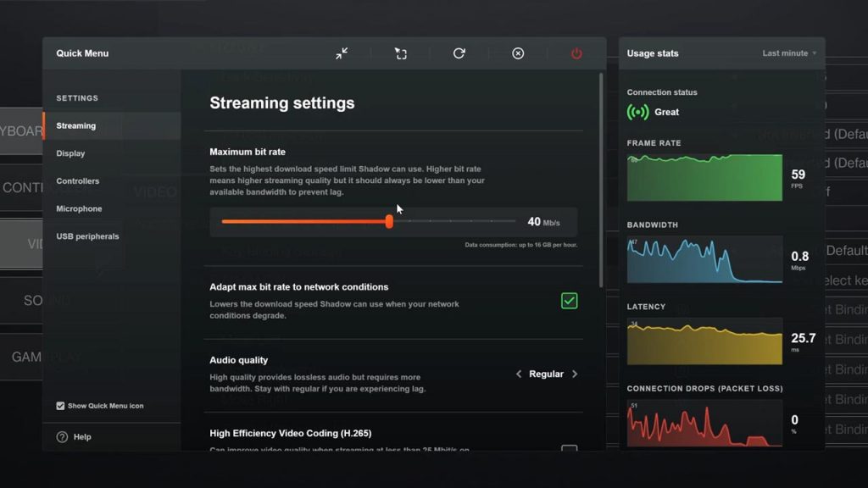Click the settings panel vertical scrollbar

(601, 180)
